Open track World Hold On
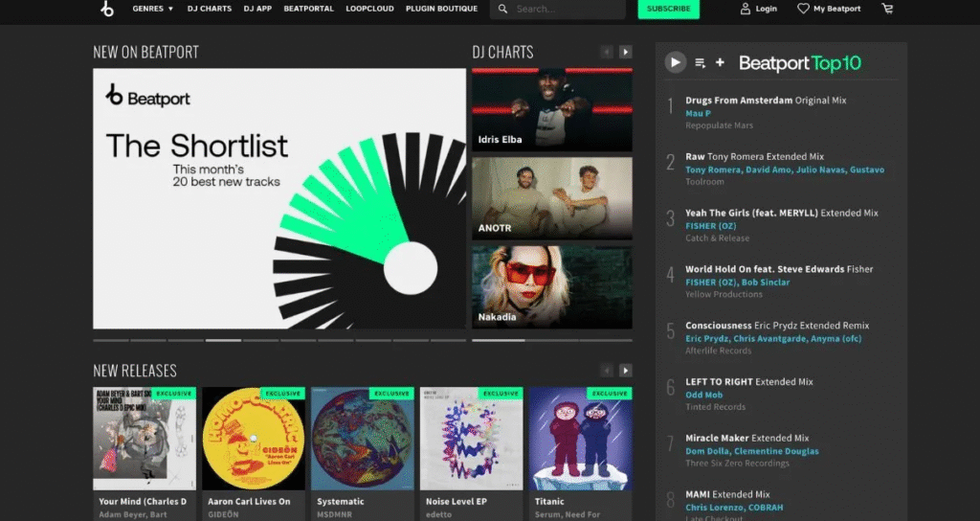 point(779,269)
